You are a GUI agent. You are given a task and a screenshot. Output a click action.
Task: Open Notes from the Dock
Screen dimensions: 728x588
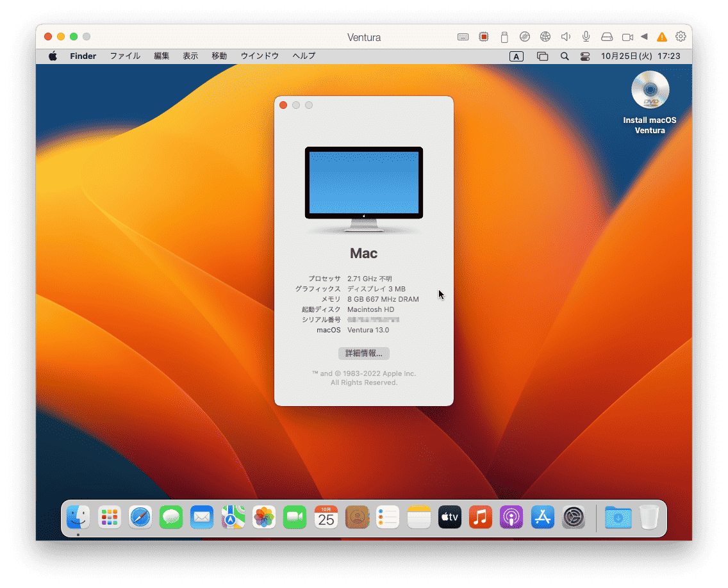pos(418,517)
